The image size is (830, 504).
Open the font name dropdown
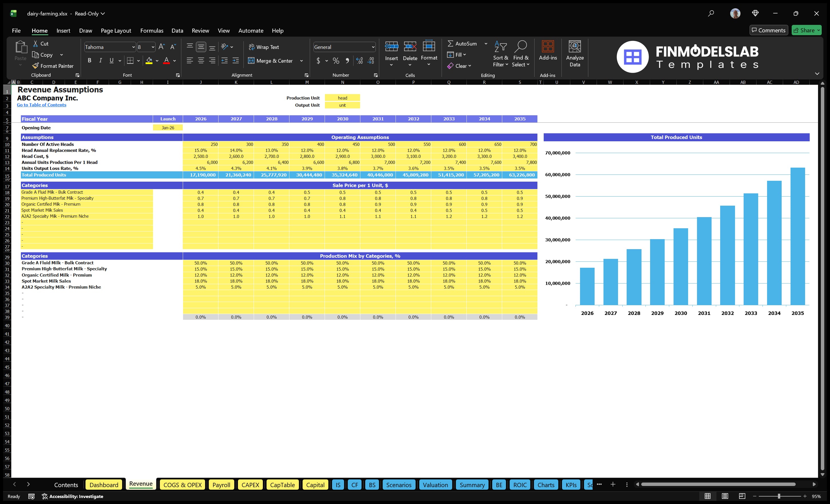tap(133, 47)
